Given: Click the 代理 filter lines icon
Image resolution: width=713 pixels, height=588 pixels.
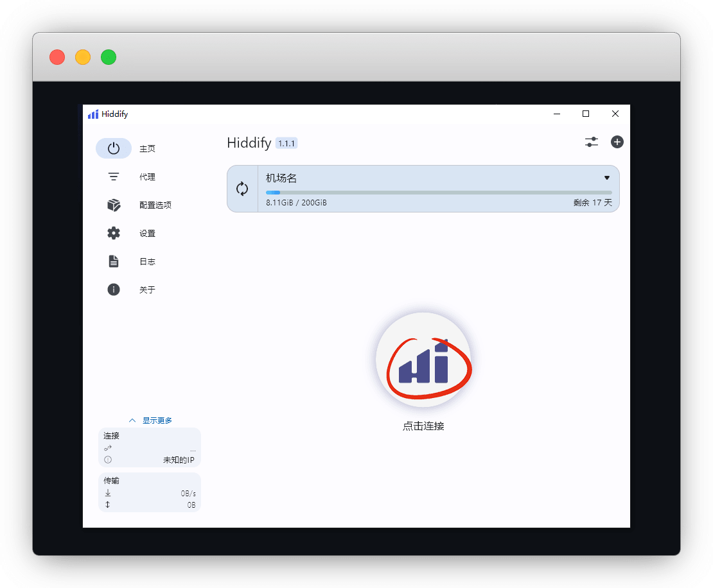Looking at the screenshot, I should (x=114, y=177).
